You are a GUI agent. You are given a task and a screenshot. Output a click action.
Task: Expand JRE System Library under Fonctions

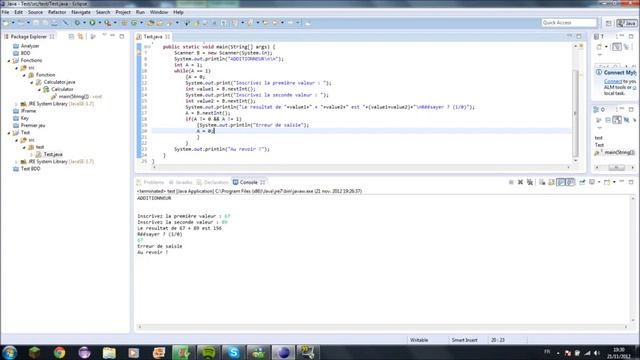16,104
